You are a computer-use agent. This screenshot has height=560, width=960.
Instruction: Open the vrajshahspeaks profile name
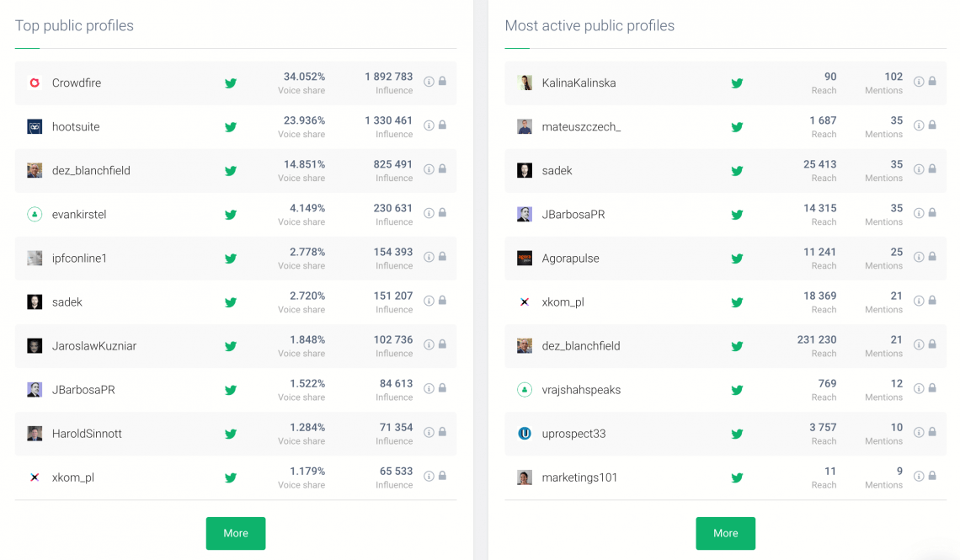[x=581, y=390]
